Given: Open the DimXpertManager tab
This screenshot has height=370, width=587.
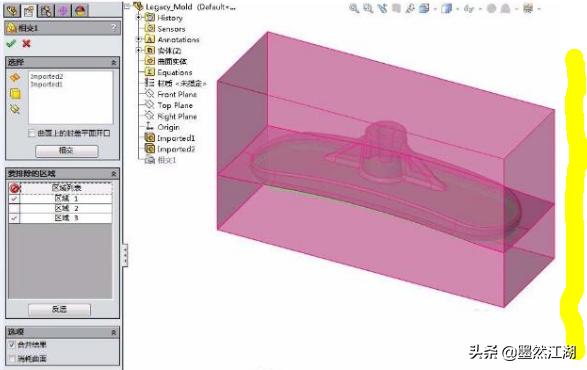Looking at the screenshot, I should (63, 10).
